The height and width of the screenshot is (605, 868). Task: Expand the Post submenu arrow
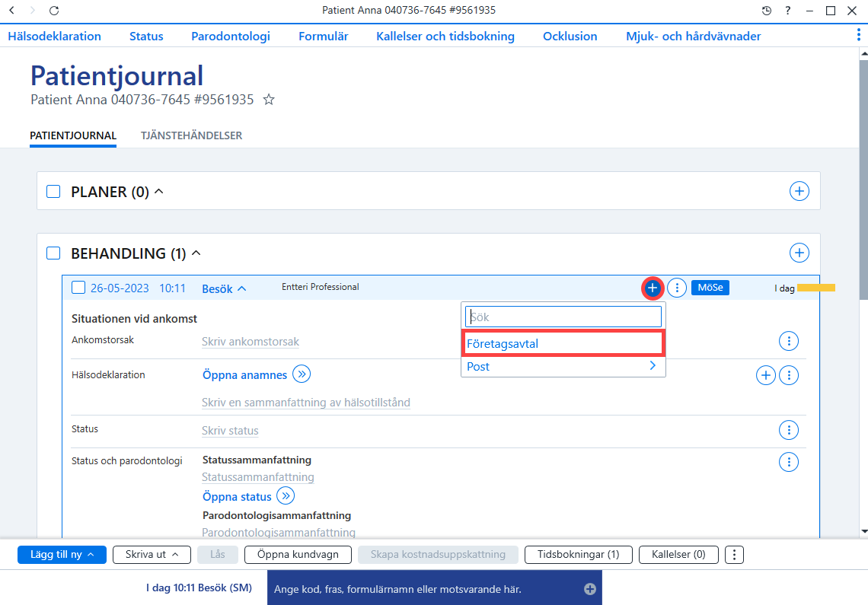[653, 365]
